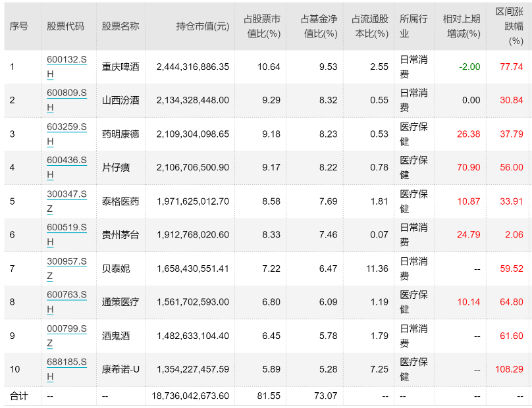This screenshot has width=532, height=408.
Task: Click the 持仓市值(元) column header
Action: coord(203,26)
